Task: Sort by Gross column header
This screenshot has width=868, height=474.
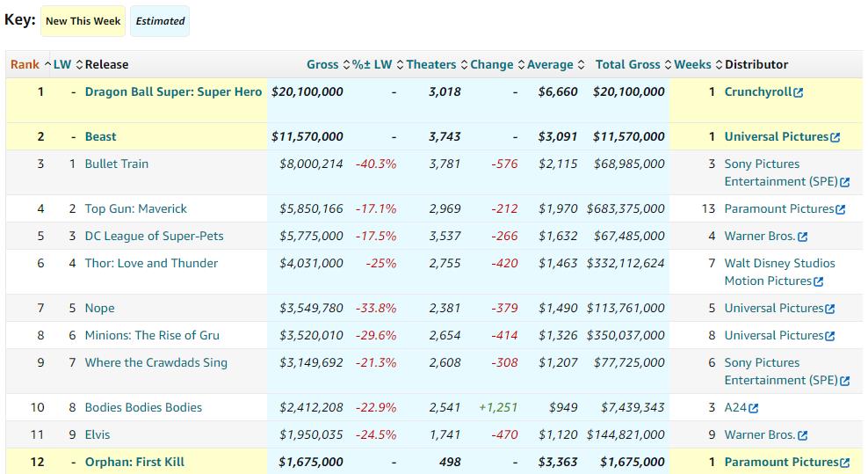Action: point(322,64)
